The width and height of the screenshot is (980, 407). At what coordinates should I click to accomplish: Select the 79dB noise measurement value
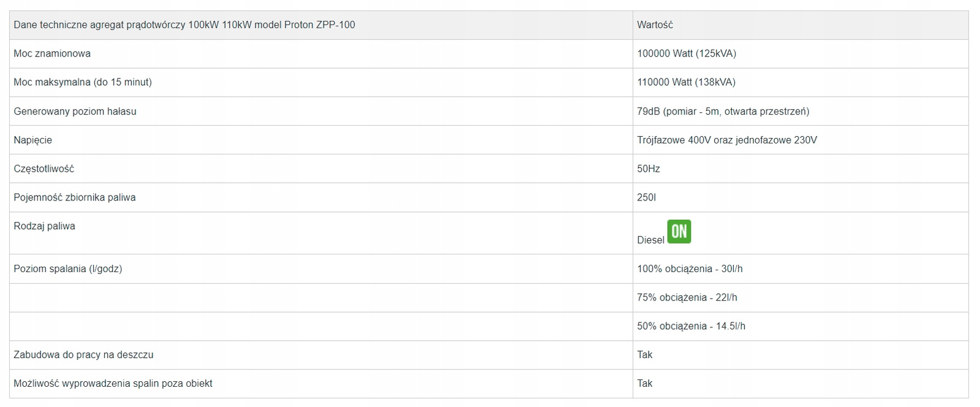coord(723,112)
